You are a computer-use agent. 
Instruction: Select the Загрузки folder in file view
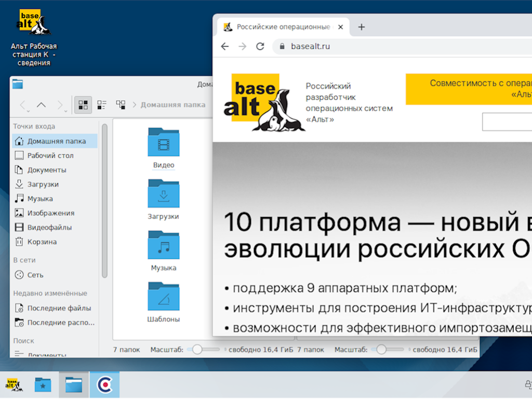pos(164,199)
